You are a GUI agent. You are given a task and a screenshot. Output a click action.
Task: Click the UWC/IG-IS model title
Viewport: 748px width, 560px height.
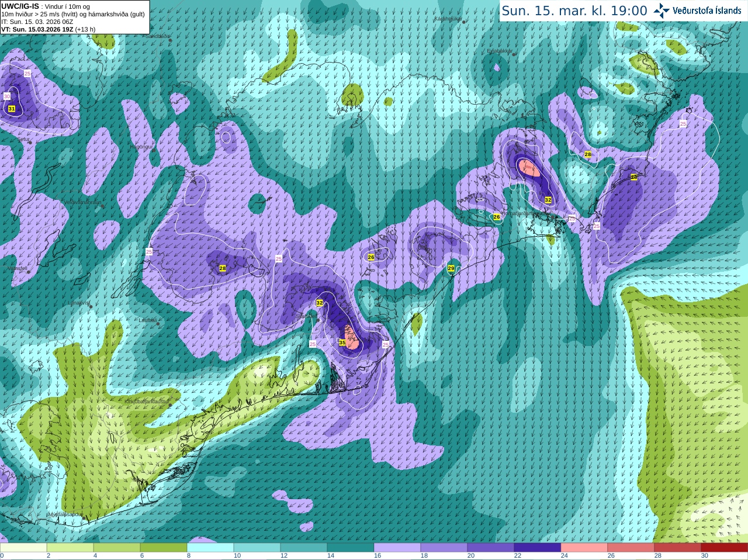click(20, 6)
